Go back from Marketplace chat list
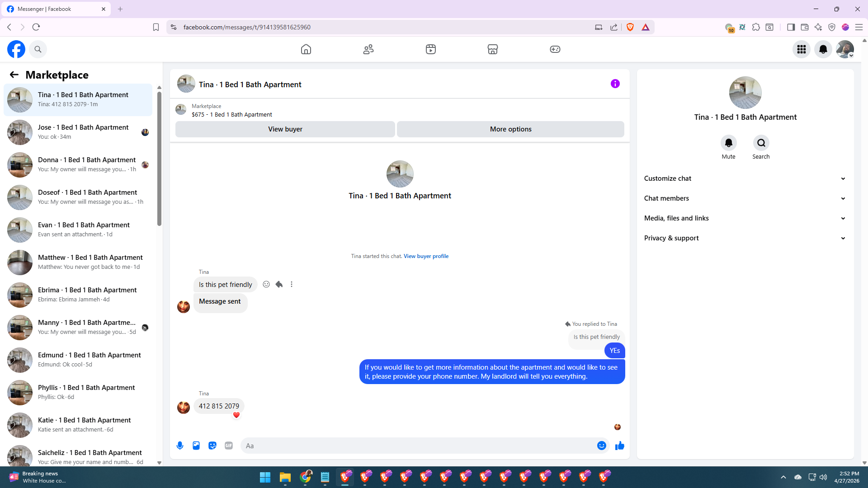Viewport: 868px width, 488px height. pos(14,75)
